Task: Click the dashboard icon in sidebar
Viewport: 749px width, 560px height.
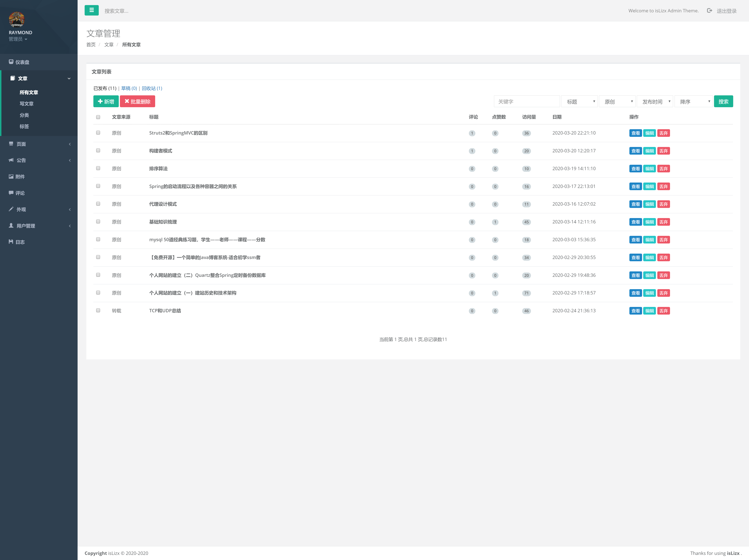Action: (11, 62)
